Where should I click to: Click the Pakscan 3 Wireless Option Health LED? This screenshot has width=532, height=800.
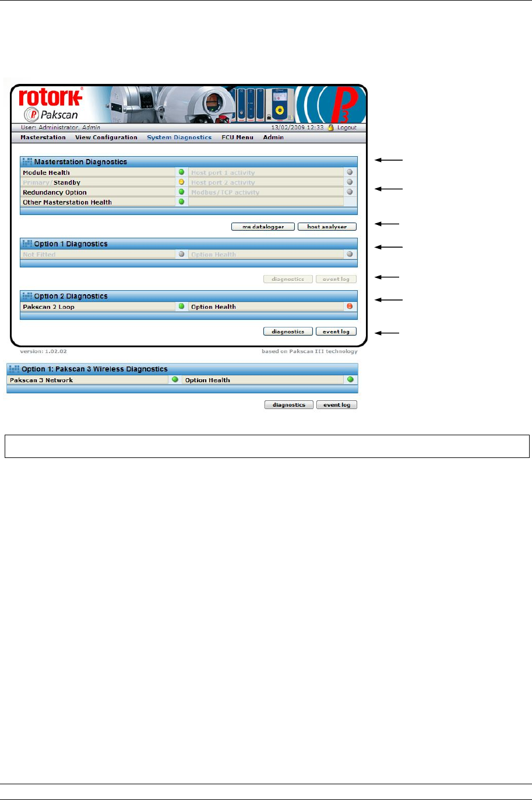(350, 379)
